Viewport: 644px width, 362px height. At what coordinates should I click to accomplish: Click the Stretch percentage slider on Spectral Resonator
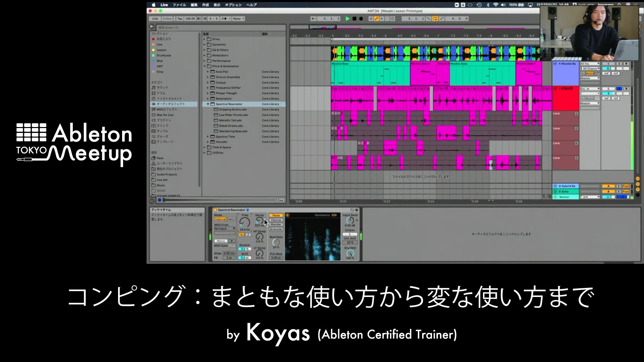(x=245, y=249)
